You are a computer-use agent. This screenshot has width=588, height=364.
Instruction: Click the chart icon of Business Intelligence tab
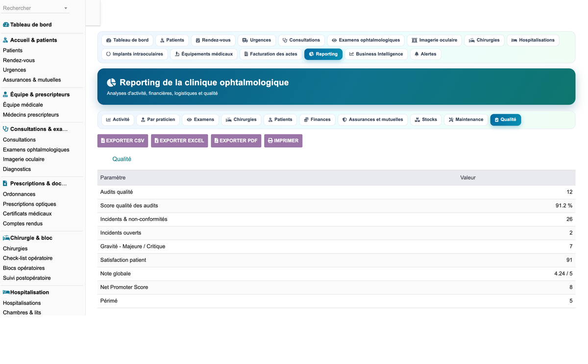click(351, 54)
